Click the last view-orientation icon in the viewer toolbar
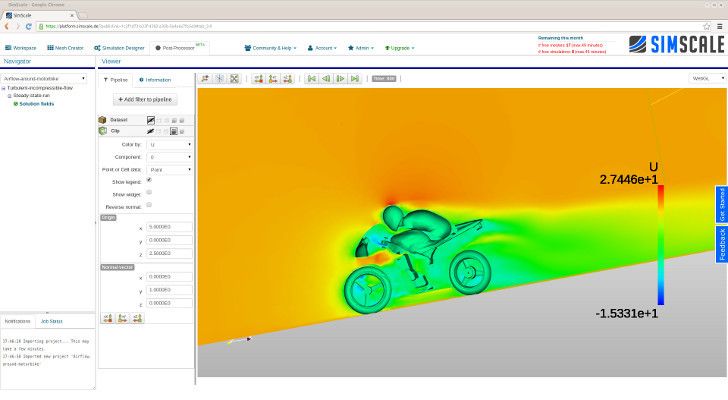 click(x=288, y=78)
